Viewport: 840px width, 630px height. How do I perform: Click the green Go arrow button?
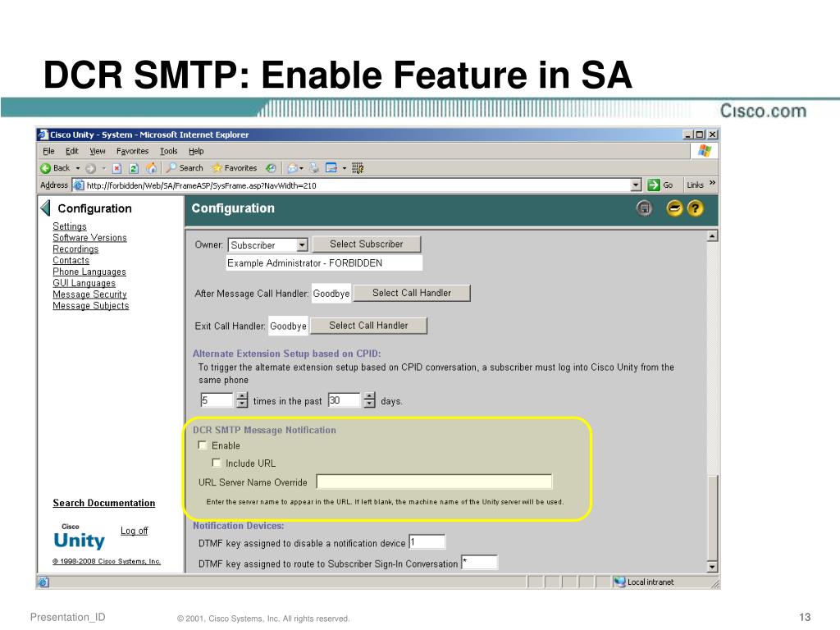click(x=654, y=185)
